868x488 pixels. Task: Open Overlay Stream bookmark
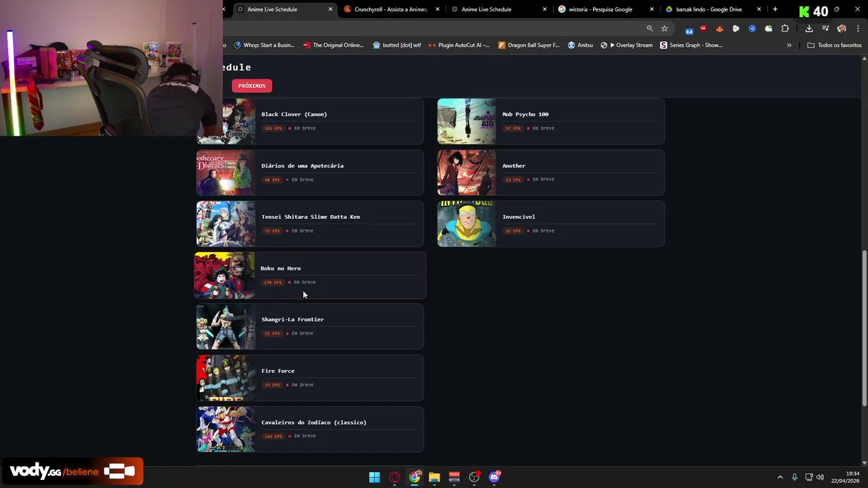pos(627,45)
